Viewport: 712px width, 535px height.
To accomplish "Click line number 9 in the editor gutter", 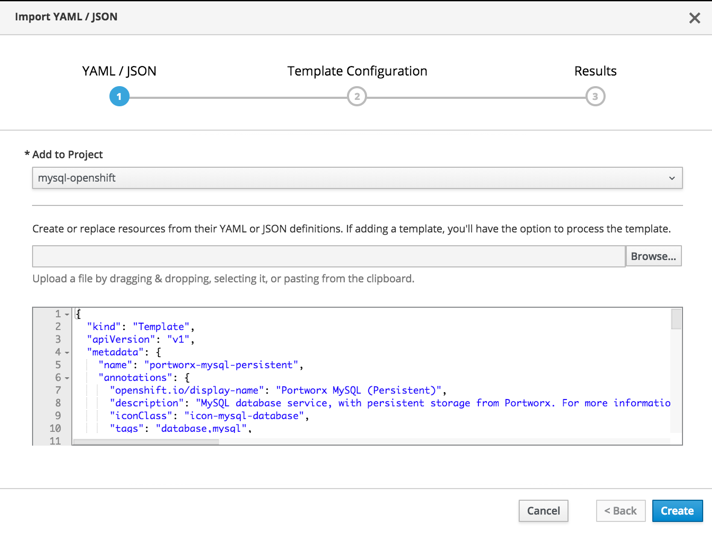I will point(57,415).
